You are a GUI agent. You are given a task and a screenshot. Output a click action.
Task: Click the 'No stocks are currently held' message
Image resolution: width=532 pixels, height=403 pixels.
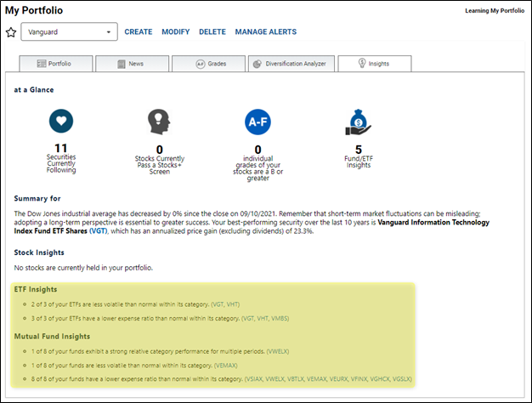[83, 268]
